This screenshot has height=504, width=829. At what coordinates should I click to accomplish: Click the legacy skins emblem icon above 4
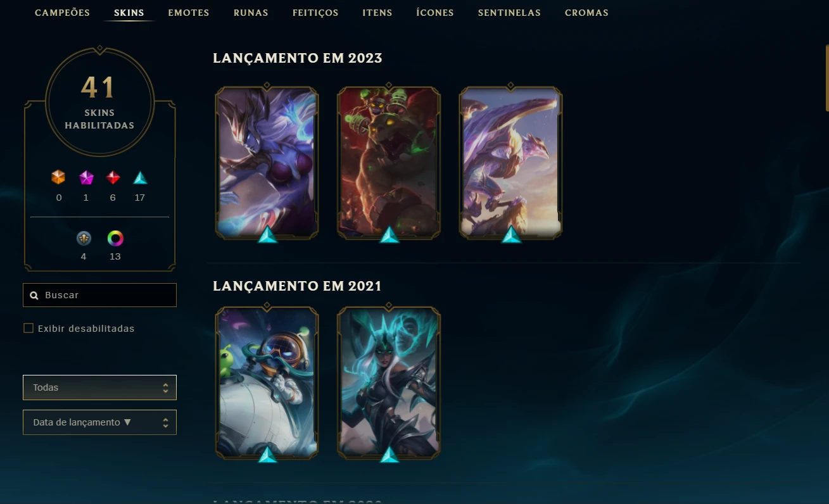[x=84, y=238]
